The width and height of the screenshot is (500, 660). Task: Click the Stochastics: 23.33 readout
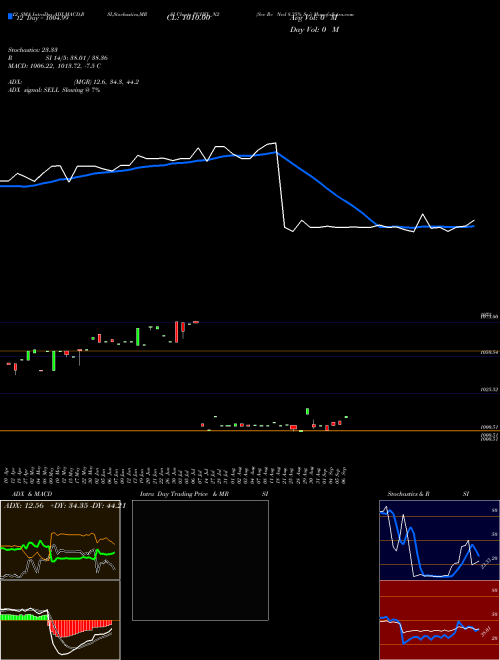[35, 50]
